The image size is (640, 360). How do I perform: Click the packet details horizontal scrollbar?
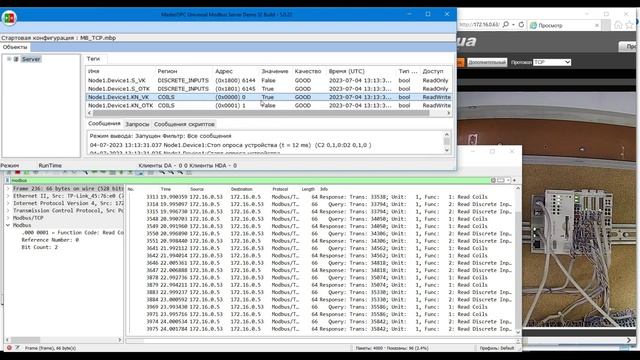(x=64, y=340)
